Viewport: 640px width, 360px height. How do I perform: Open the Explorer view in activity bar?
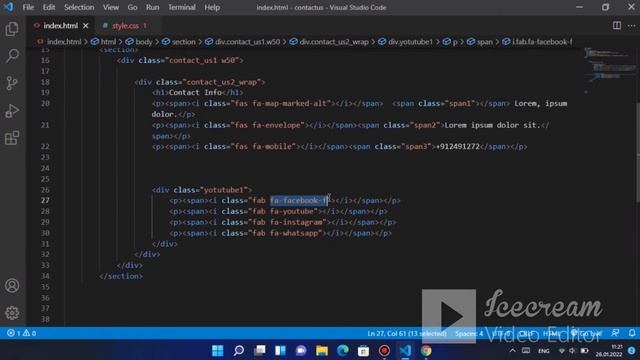coord(12,29)
